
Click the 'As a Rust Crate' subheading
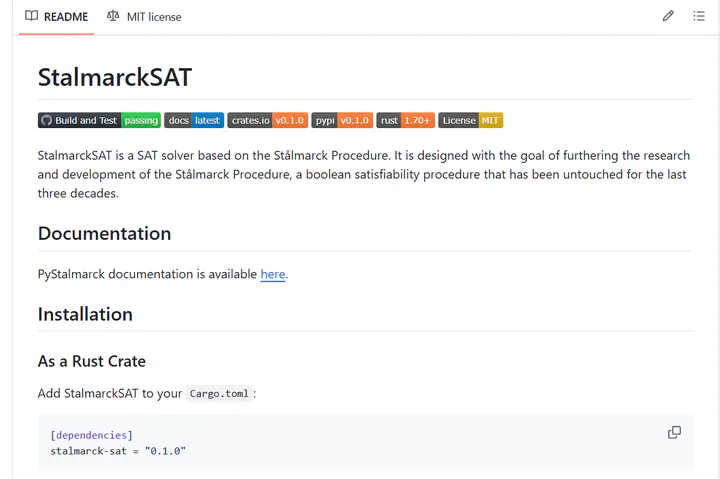coord(92,361)
